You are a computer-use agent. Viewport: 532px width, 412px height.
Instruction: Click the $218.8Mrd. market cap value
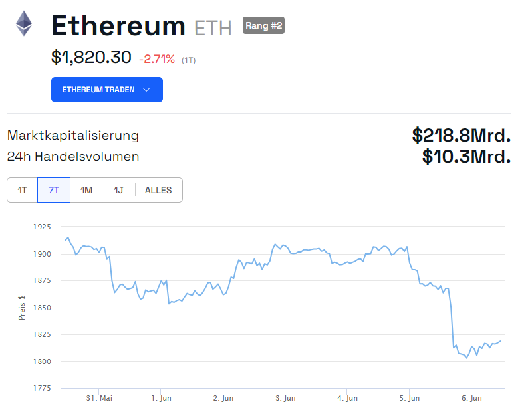[x=460, y=136]
